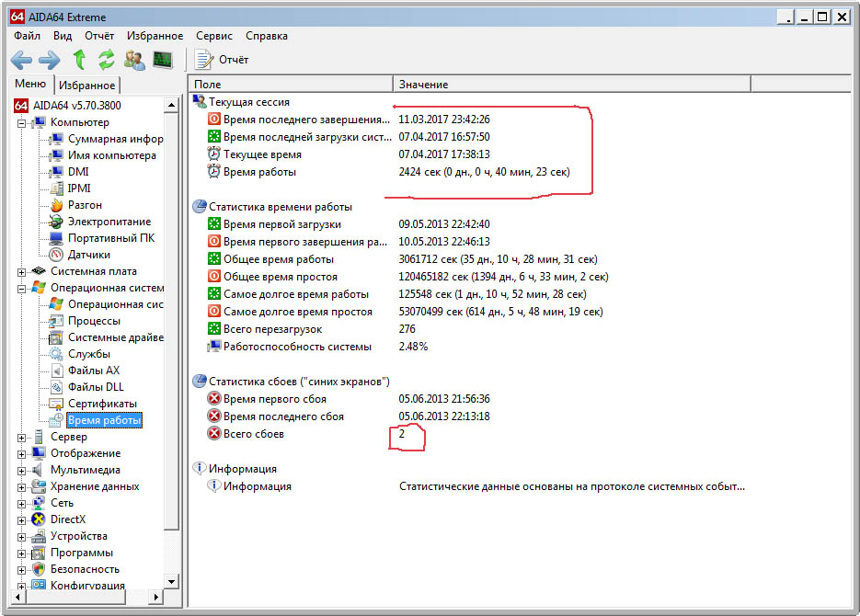Open user management toolbar icon
This screenshot has height=616, width=860.
134,60
